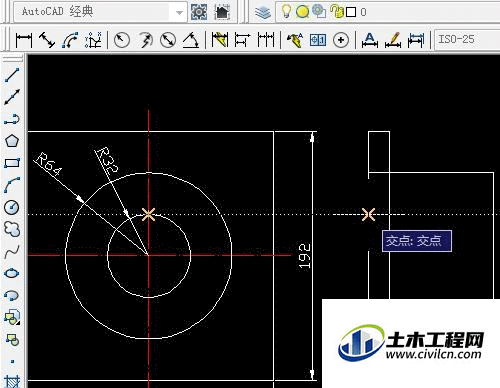Toggle layer freeze sun icon

pyautogui.click(x=302, y=12)
